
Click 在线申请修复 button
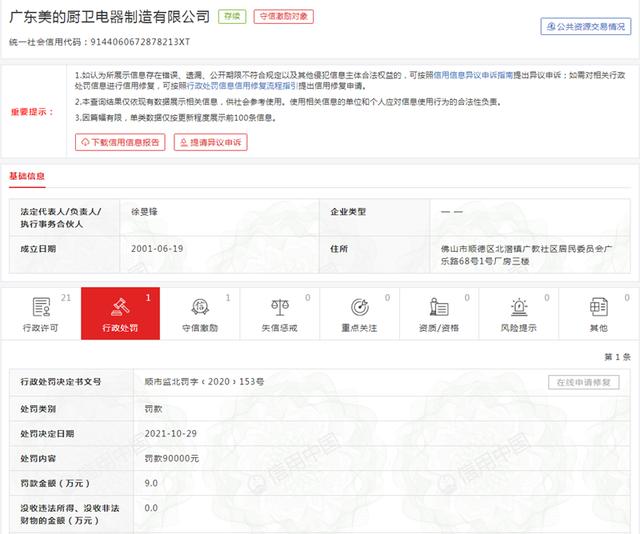pyautogui.click(x=584, y=383)
